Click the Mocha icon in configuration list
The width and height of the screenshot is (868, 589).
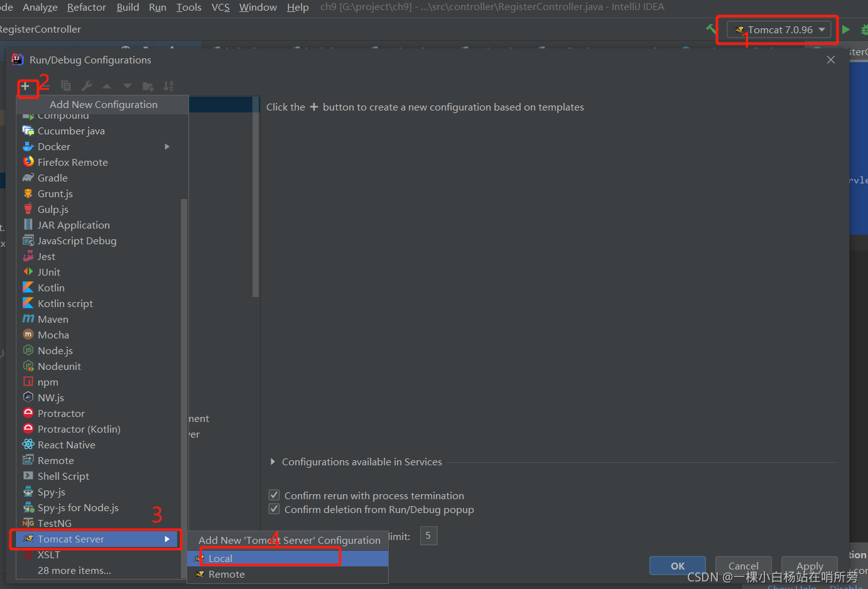[x=28, y=335]
